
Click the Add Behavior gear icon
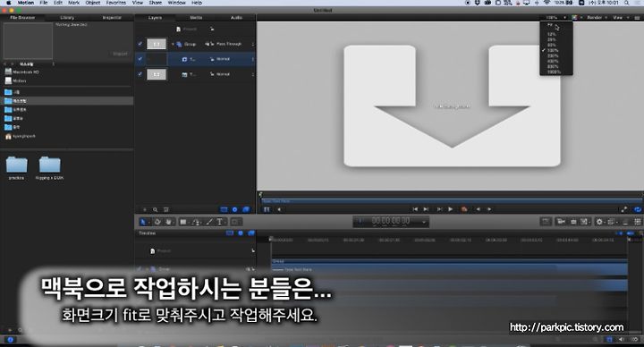(x=599, y=222)
